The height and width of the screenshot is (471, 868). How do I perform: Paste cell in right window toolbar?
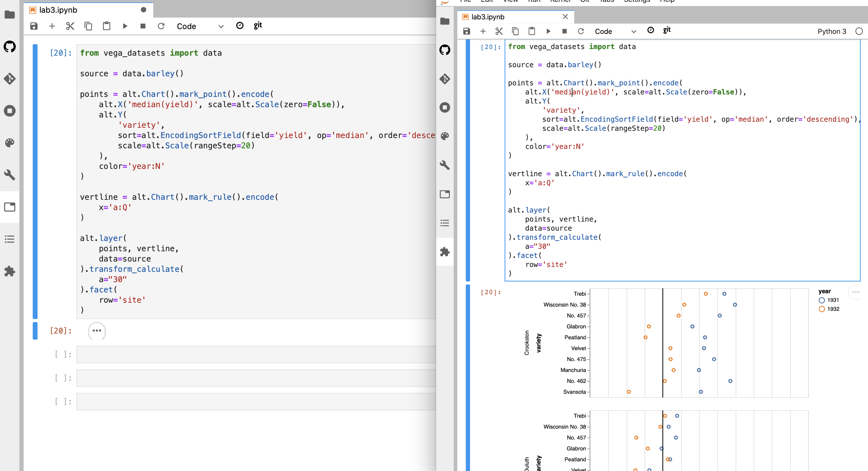[532, 31]
